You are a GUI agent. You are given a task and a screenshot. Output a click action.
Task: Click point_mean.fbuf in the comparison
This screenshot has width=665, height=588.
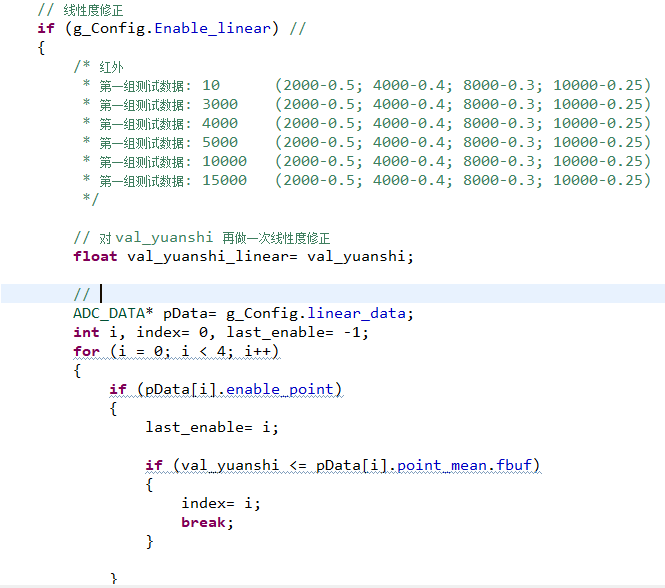(x=469, y=466)
